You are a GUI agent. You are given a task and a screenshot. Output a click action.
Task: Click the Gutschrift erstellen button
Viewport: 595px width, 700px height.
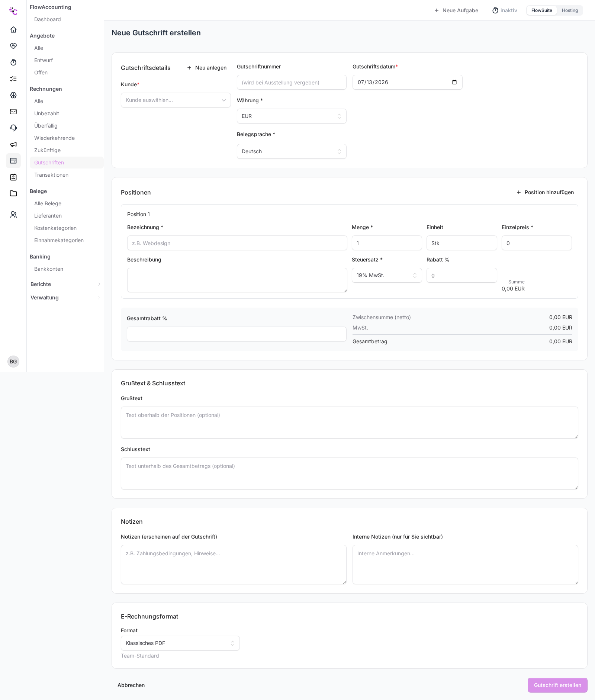point(557,685)
